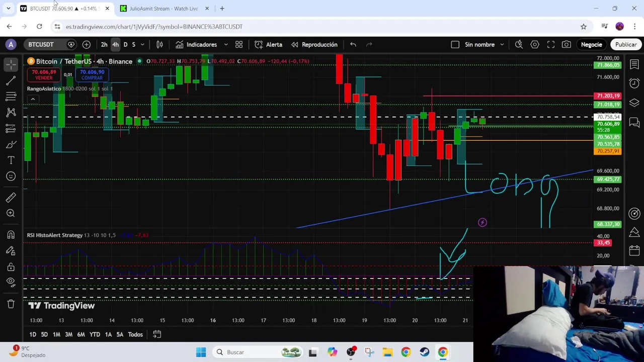Switch to the daily D timeframe
The height and width of the screenshot is (362, 644).
click(125, 45)
